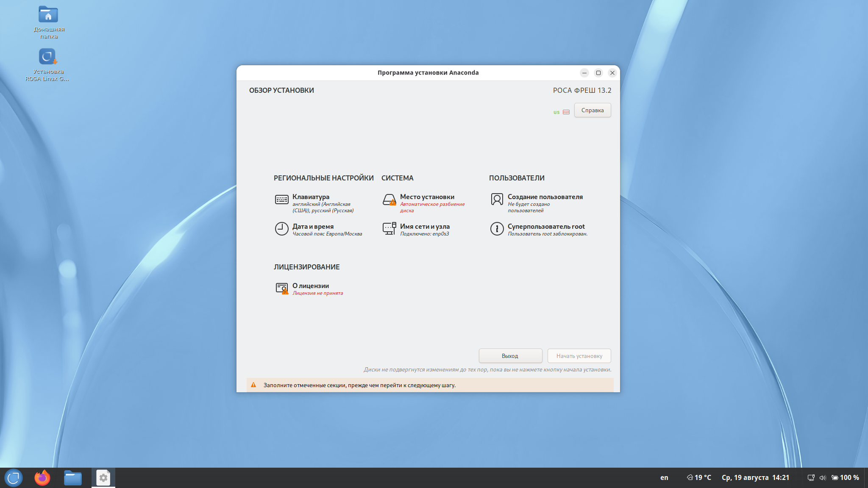This screenshot has height=488, width=868.
Task: Open Firefox from the taskbar
Action: (42, 478)
